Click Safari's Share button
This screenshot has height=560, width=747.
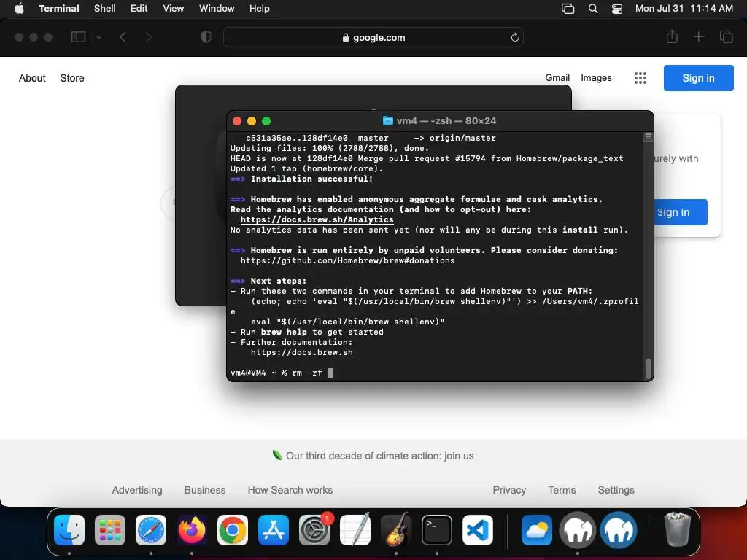(x=672, y=36)
